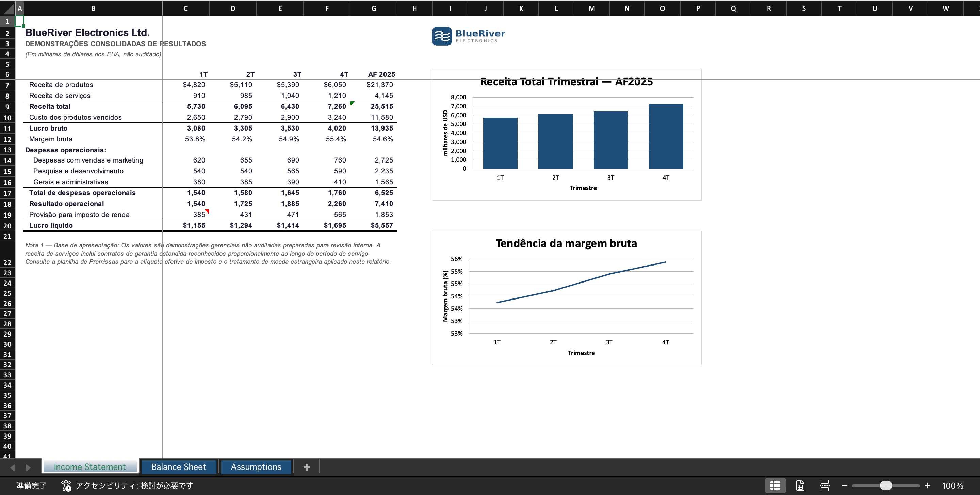Select gross margin 53.8% cell
Image resolution: width=980 pixels, height=495 pixels.
click(186, 139)
